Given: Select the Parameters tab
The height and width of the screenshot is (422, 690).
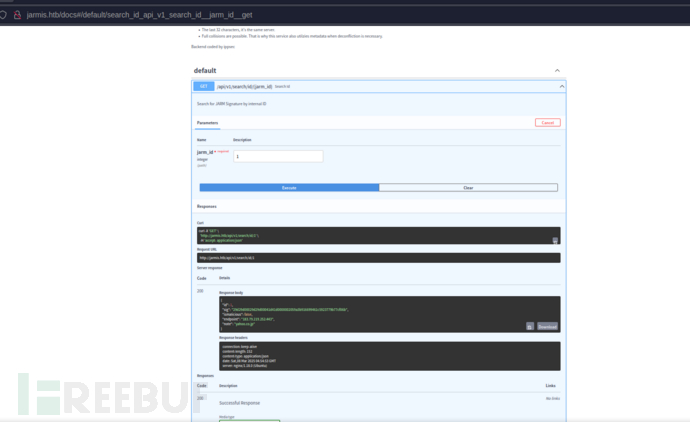Looking at the screenshot, I should (x=207, y=123).
